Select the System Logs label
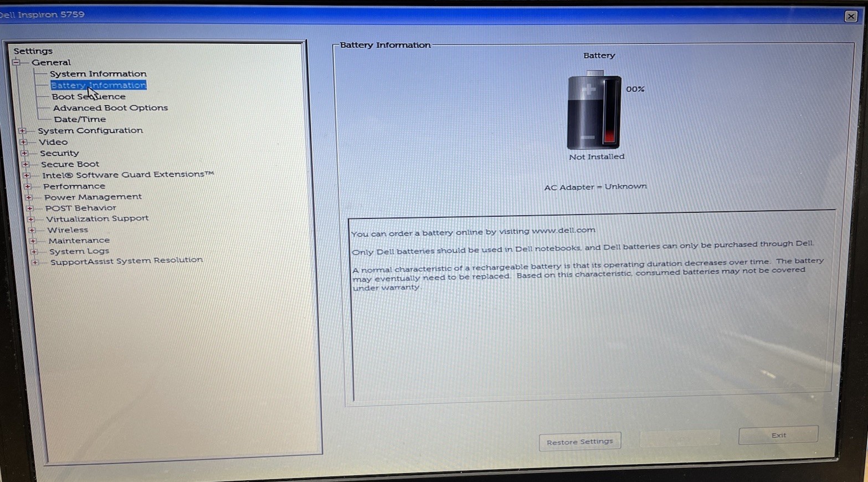Image resolution: width=868 pixels, height=482 pixels. point(79,251)
